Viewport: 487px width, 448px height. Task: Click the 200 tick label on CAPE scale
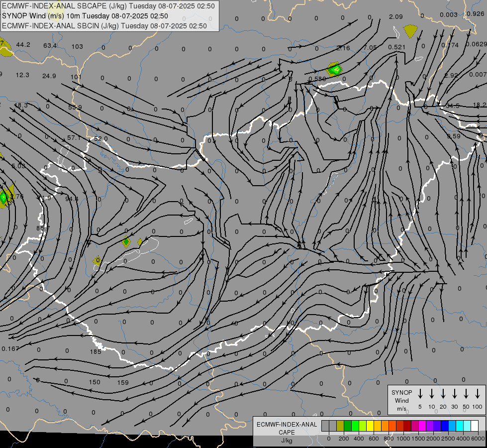click(x=344, y=439)
